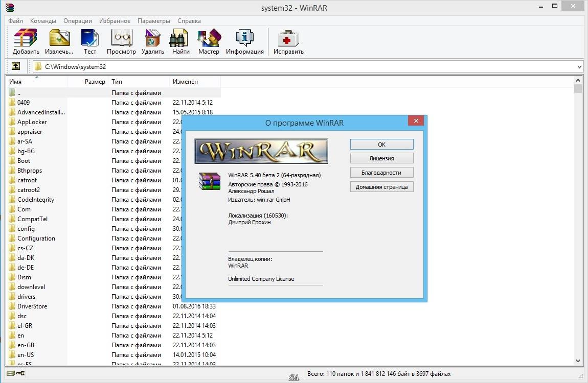The width and height of the screenshot is (588, 383).
Task: Select the el-GR folder name
Action: 25,326
